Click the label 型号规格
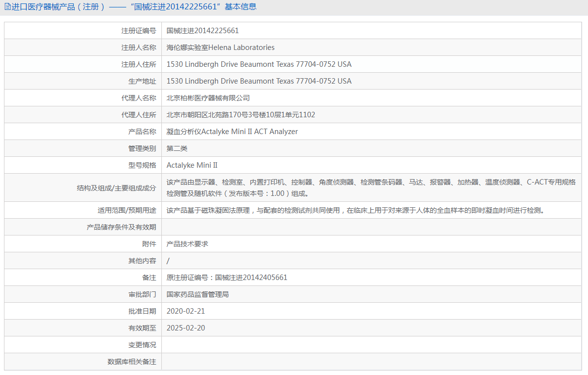 click(x=142, y=166)
